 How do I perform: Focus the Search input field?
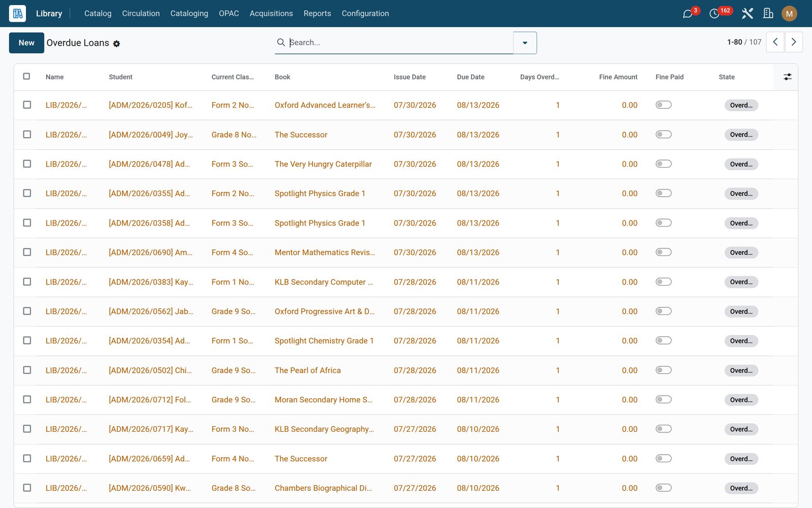click(x=400, y=43)
